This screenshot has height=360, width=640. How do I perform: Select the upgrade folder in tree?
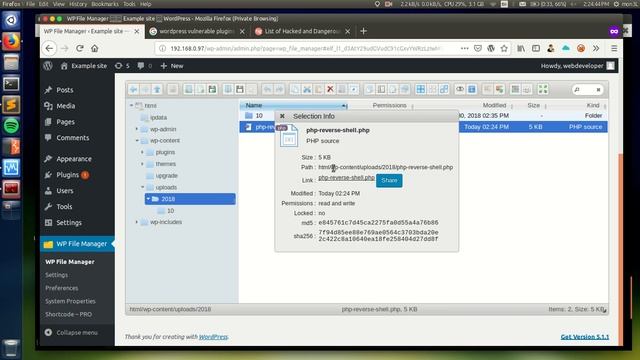point(166,176)
